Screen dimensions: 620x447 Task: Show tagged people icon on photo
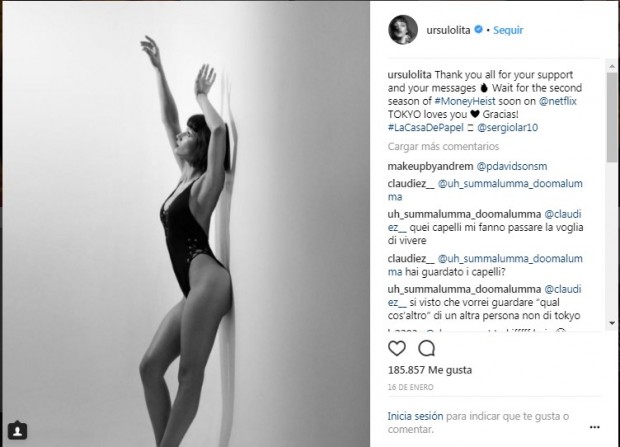coord(17,431)
